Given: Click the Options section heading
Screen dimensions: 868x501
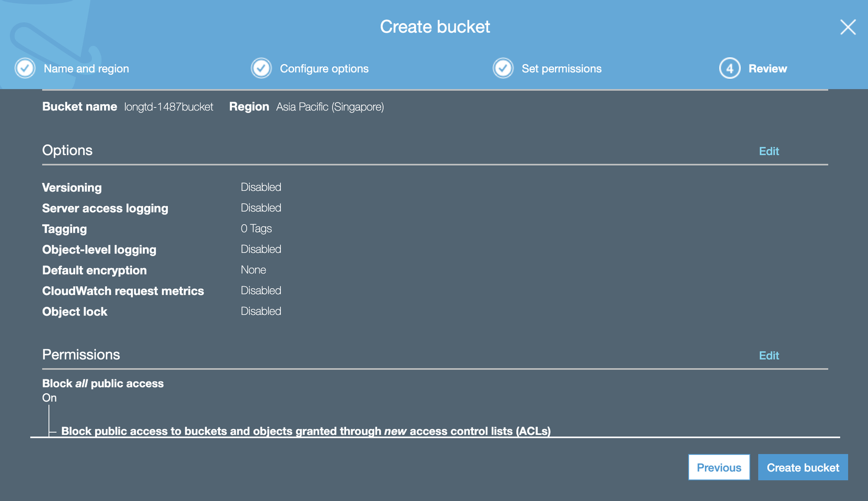Looking at the screenshot, I should [x=67, y=150].
